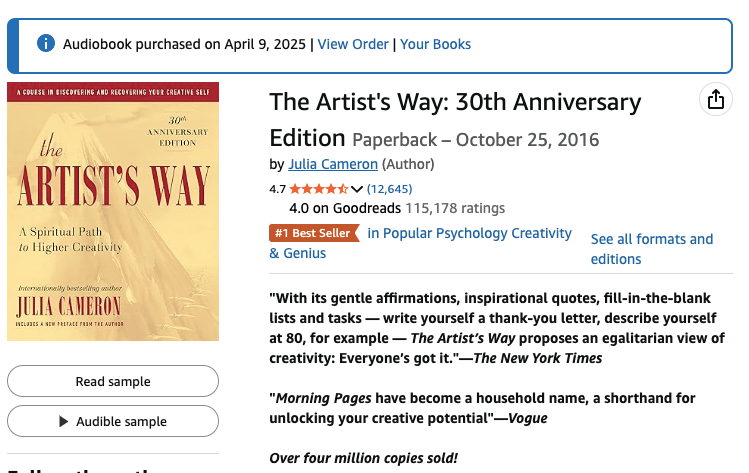Click the Goodreads 115,178 ratings text
Image resolution: width=749 pixels, height=473 pixels.
coord(455,209)
